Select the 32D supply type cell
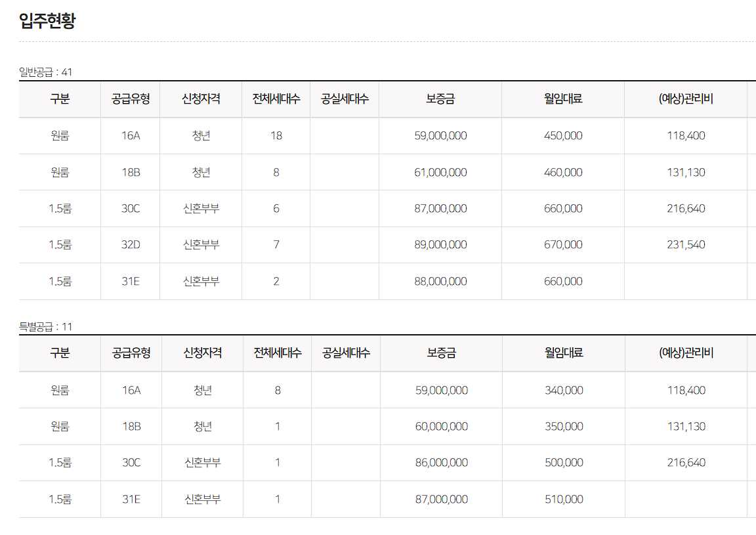This screenshot has width=756, height=535. 131,245
